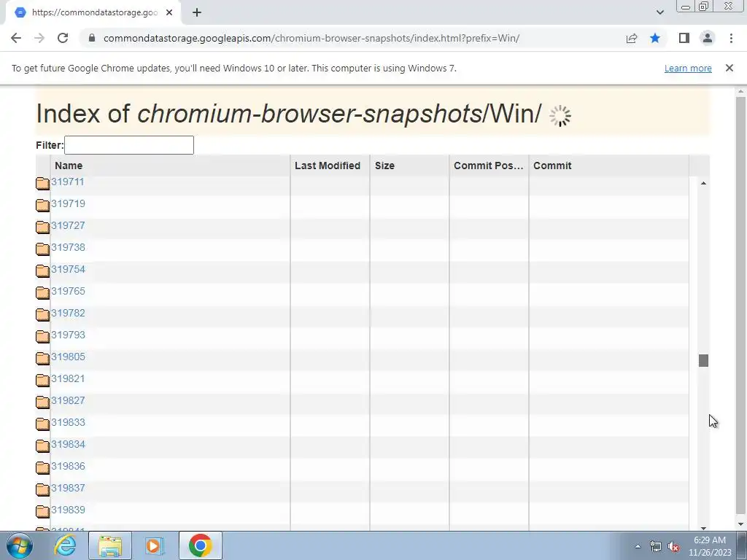Image resolution: width=747 pixels, height=560 pixels.
Task: Open Chrome's three-dot menu
Action: (731, 38)
